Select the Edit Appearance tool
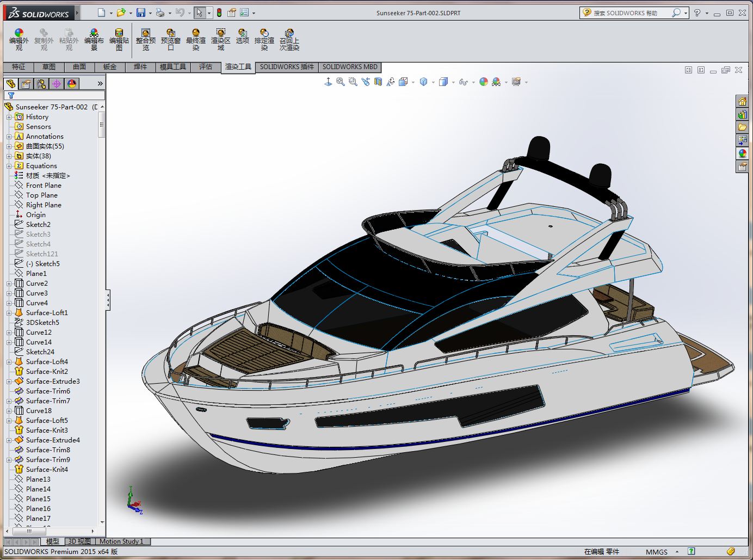This screenshot has width=753, height=560. pyautogui.click(x=18, y=39)
